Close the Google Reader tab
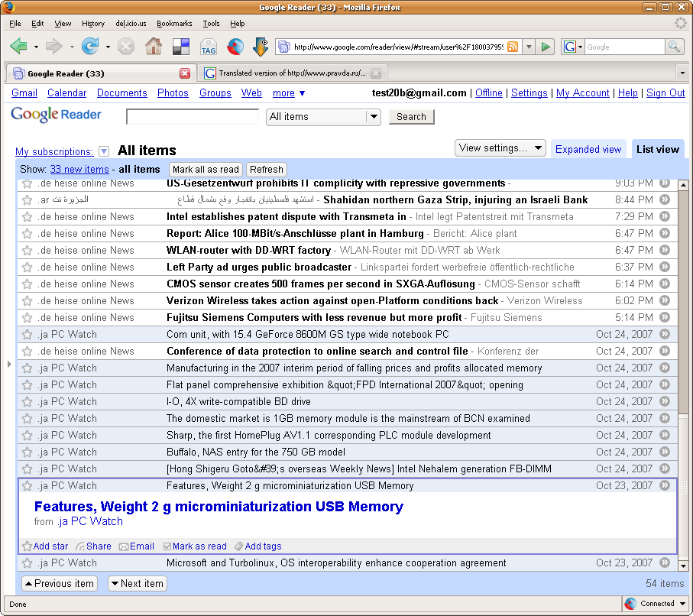 (x=185, y=73)
